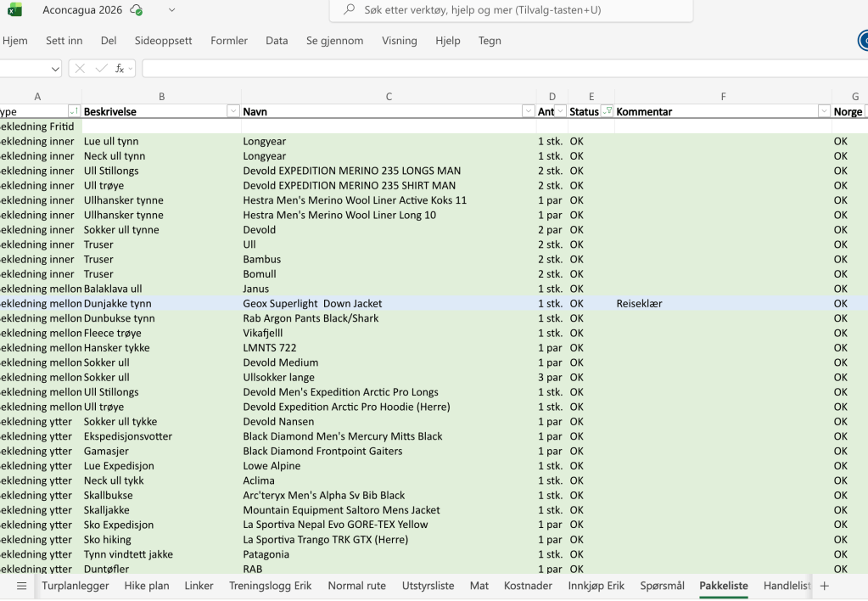Image resolution: width=868 pixels, height=601 pixels.
Task: Click the search magnifier icon
Action: pos(349,10)
